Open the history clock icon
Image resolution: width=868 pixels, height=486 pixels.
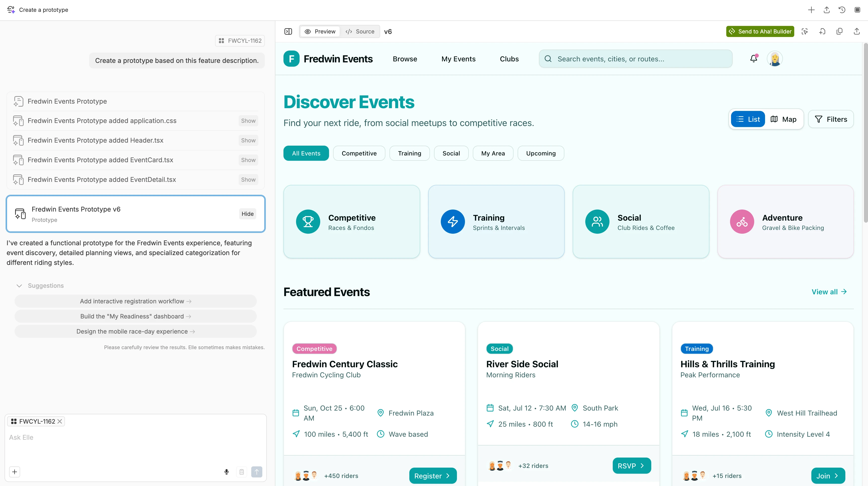[842, 10]
